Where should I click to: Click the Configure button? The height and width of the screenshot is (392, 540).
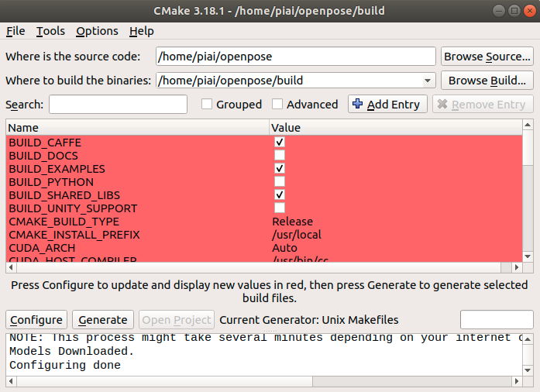coord(36,320)
